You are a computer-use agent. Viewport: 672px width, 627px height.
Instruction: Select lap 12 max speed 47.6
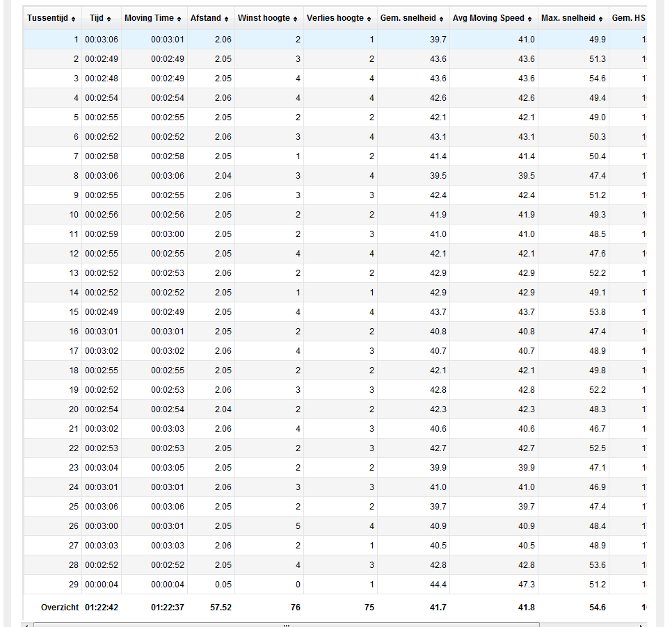tap(598, 254)
